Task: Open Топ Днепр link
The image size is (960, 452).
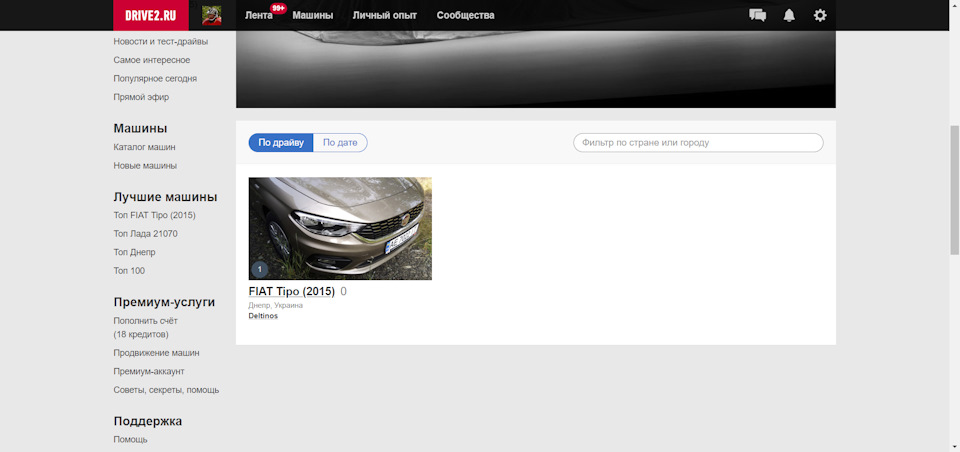Action: pyautogui.click(x=135, y=252)
